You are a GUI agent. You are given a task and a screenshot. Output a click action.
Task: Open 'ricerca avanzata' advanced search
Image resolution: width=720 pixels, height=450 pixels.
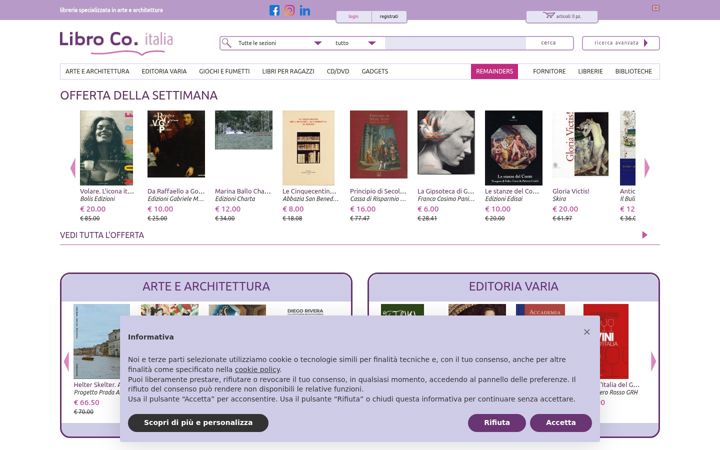point(621,43)
